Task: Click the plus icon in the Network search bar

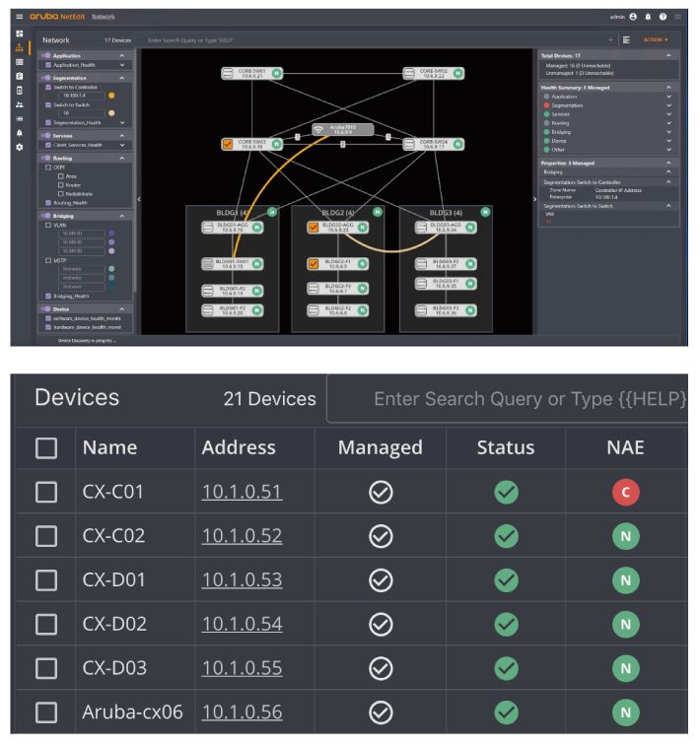Action: pyautogui.click(x=610, y=39)
